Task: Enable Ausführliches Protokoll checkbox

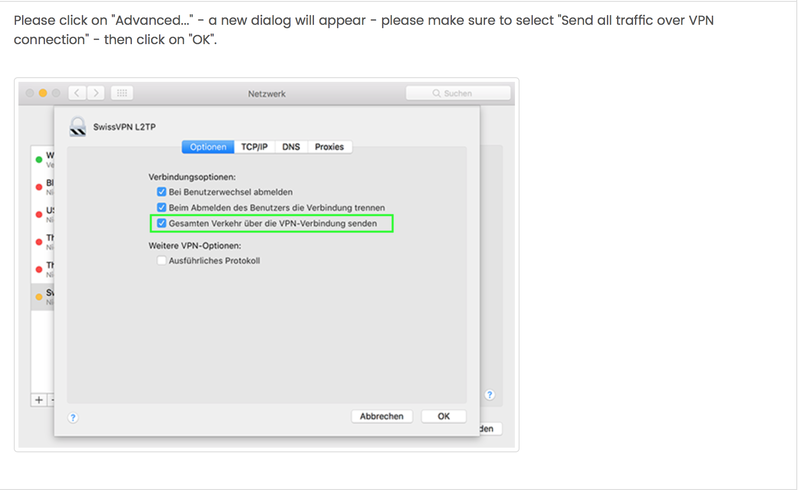Action: (x=162, y=260)
